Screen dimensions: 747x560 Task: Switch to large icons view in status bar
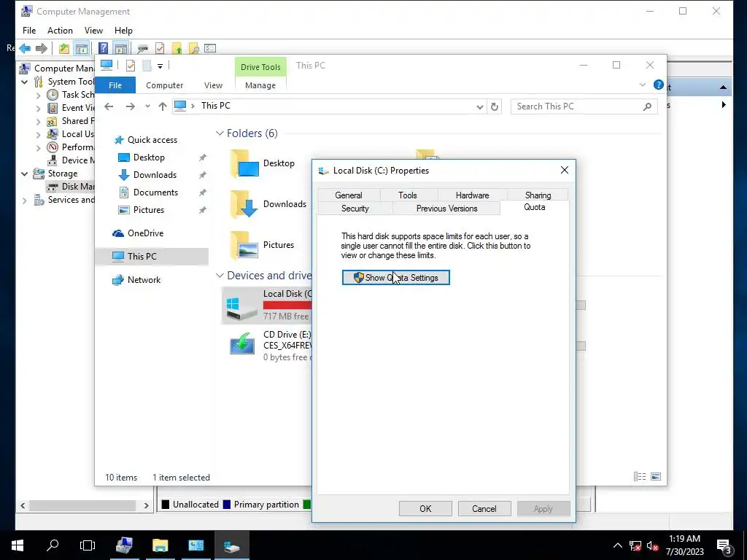pyautogui.click(x=656, y=477)
